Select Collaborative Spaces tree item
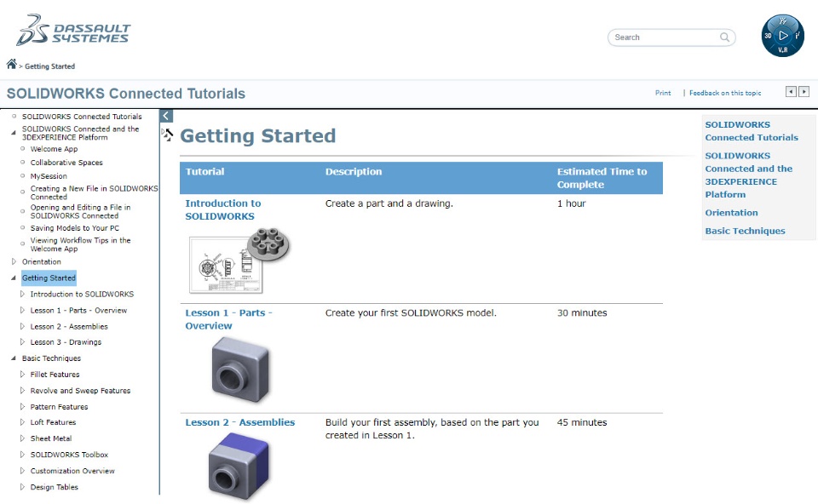The image size is (818, 504). click(x=66, y=162)
